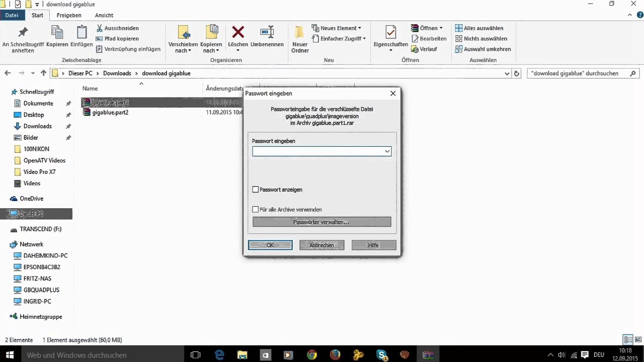This screenshot has height=362, width=644.
Task: Open Dokumente in the Schnellzugriff sidebar
Action: point(38,104)
